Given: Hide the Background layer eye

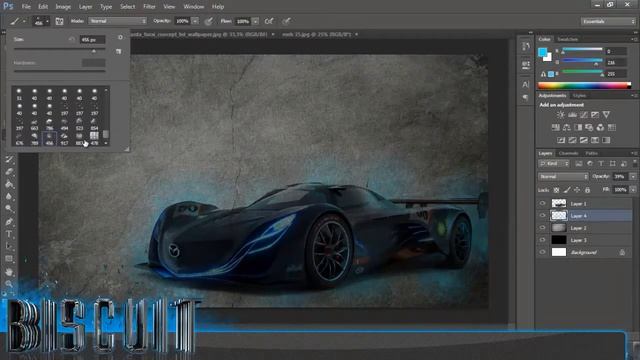Looking at the screenshot, I should click(542, 252).
